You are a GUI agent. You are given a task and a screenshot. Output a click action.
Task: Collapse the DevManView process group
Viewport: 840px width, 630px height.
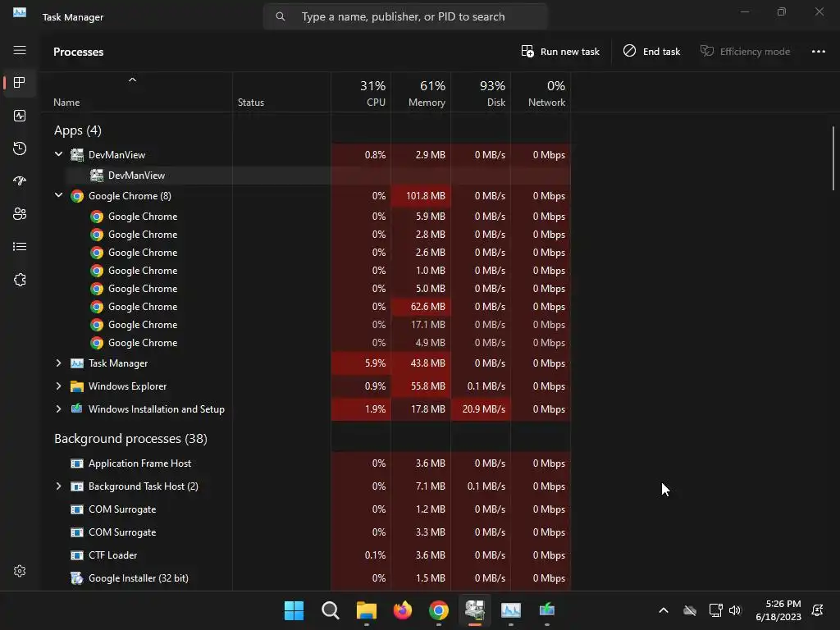pyautogui.click(x=58, y=154)
